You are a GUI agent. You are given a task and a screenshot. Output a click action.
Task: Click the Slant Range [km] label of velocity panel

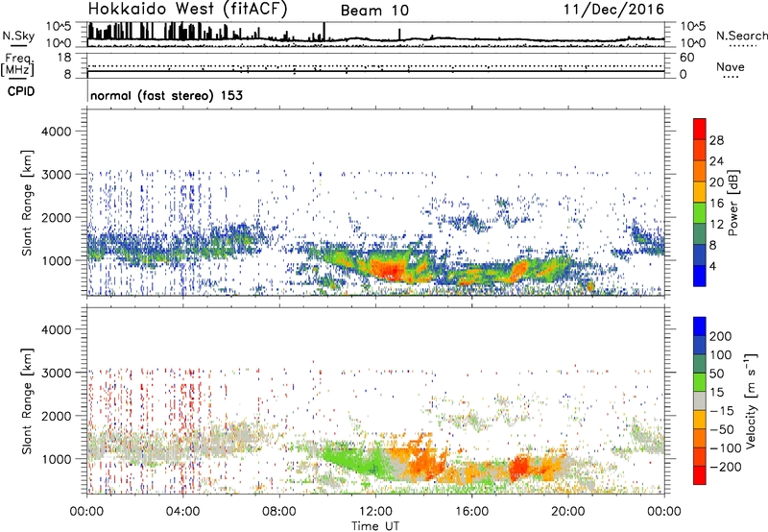tap(27, 400)
